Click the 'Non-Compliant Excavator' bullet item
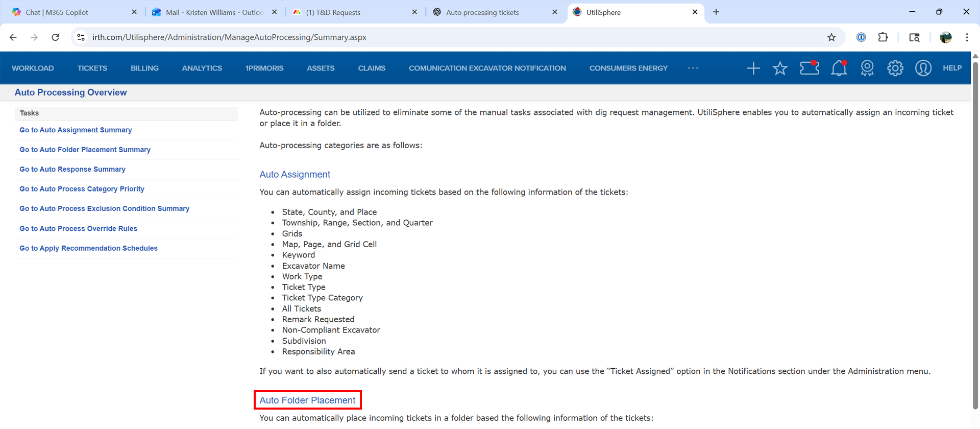 point(331,330)
